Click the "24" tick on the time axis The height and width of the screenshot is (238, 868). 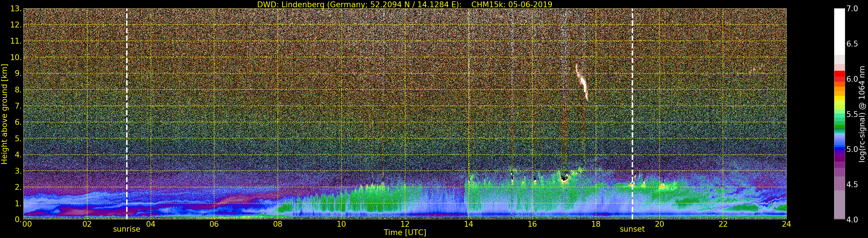tap(786, 224)
